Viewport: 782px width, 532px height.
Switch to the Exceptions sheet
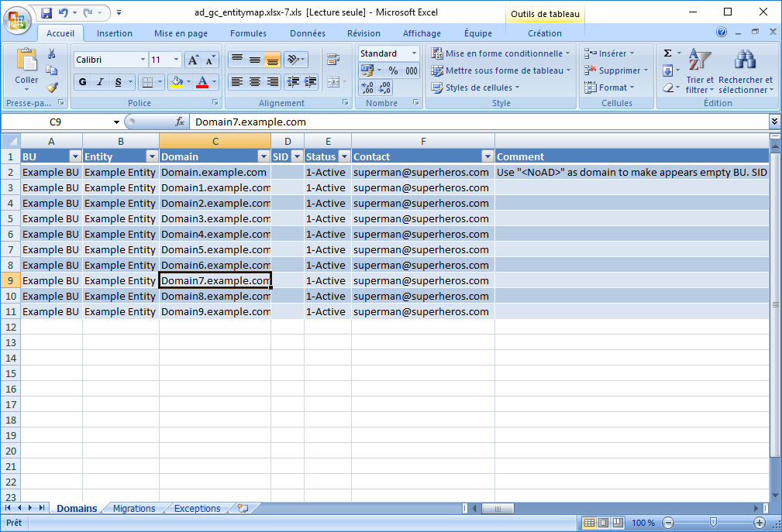tap(197, 508)
